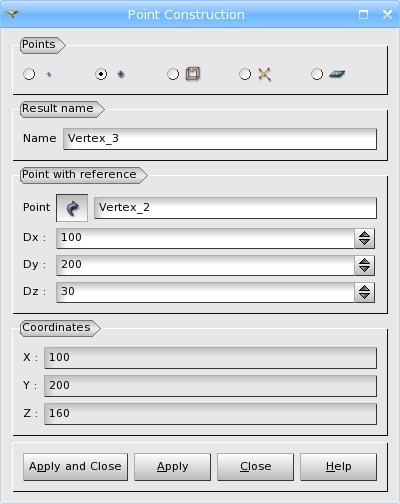The image size is (400, 504).
Task: Click the point at lines intersection icon
Action: (x=265, y=74)
